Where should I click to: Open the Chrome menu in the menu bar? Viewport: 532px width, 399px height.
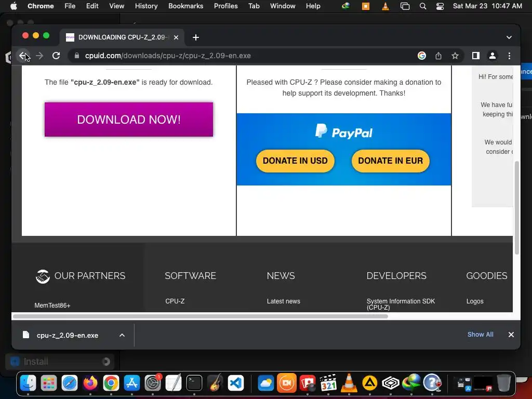click(x=41, y=6)
